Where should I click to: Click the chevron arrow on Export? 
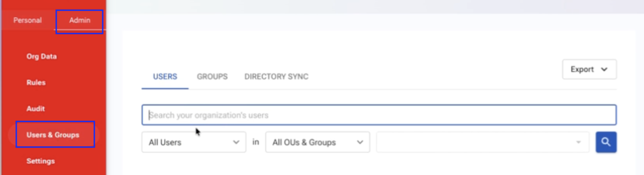[x=604, y=69]
